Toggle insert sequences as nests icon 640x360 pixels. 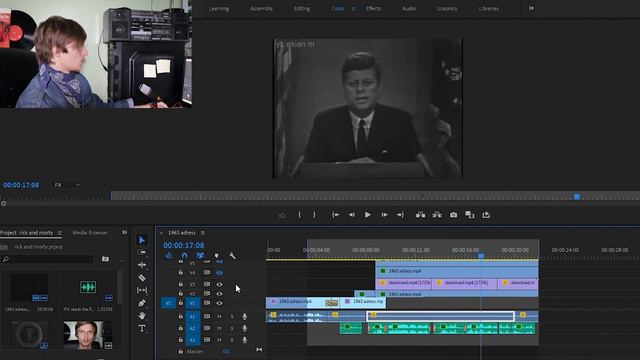[x=168, y=256]
